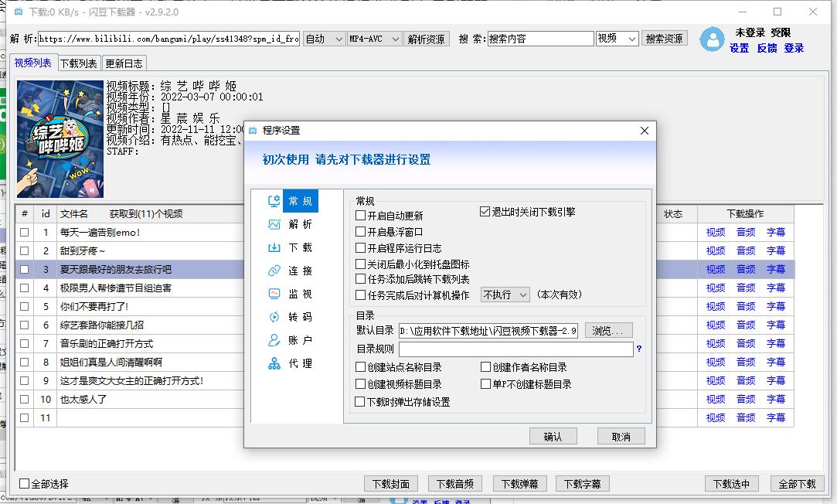Enable 开启自动更新 checkbox
Viewport: 837px width, 504px height.
pos(361,213)
